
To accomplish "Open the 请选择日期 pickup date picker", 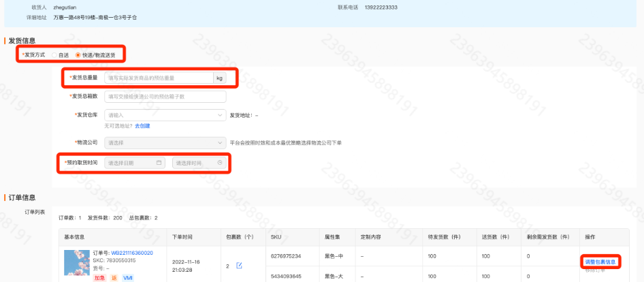I will [x=135, y=163].
